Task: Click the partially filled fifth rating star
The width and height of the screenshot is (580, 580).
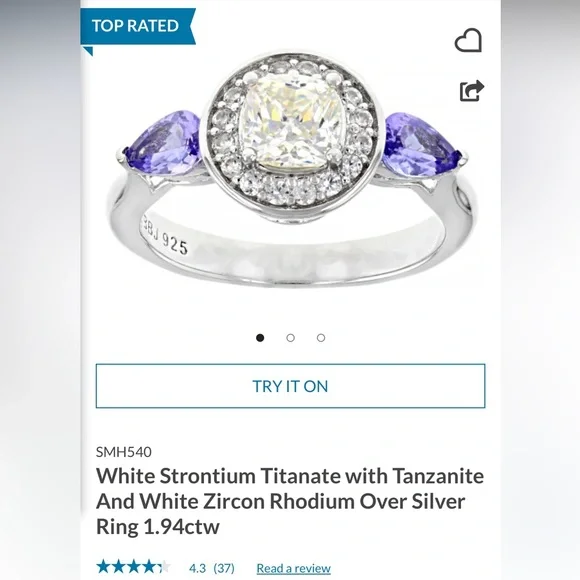Action: [163, 567]
